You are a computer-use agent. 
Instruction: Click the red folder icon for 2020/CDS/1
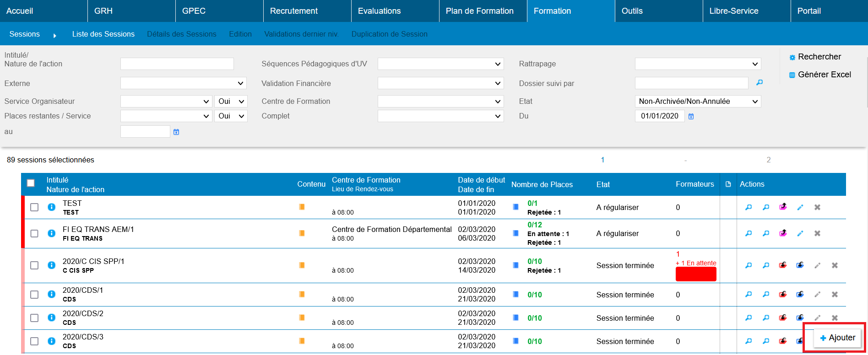pos(783,295)
